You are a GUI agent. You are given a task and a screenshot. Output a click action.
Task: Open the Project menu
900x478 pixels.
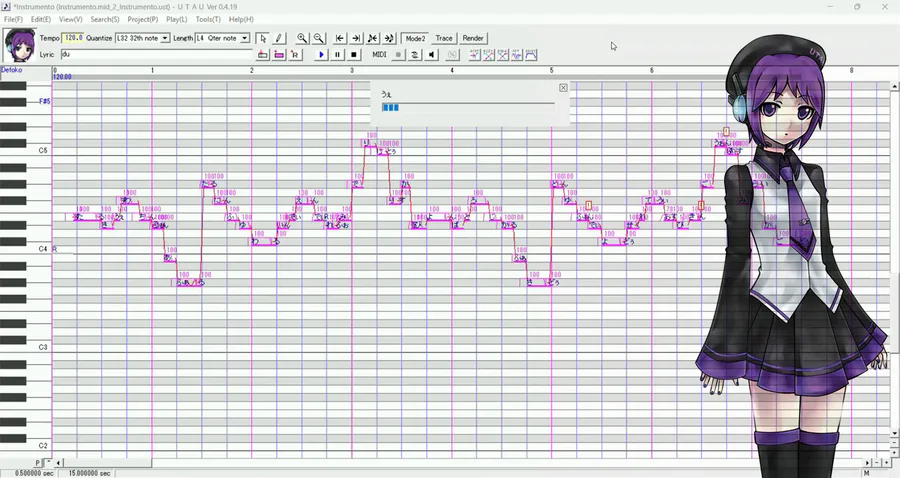[x=142, y=20]
